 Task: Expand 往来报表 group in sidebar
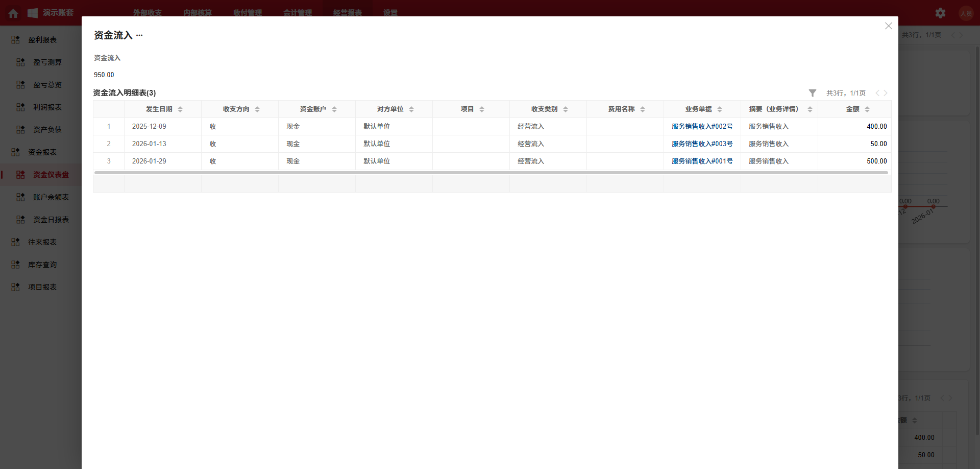coord(42,242)
